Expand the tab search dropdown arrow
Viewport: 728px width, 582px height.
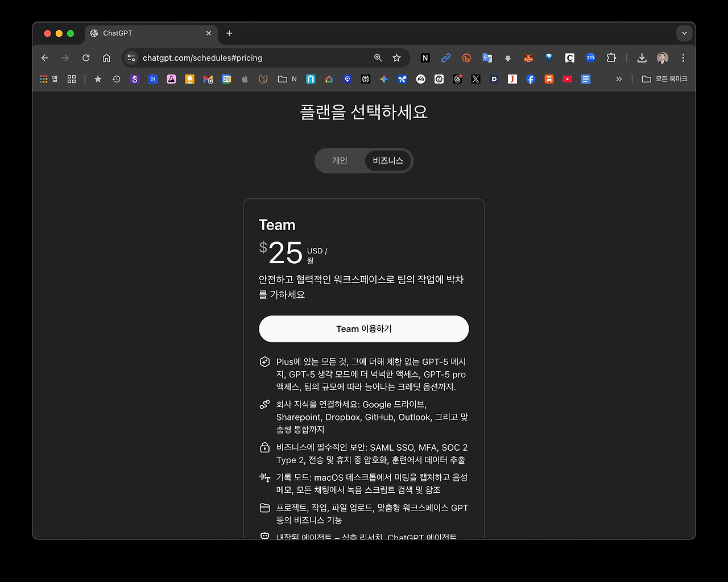(684, 33)
